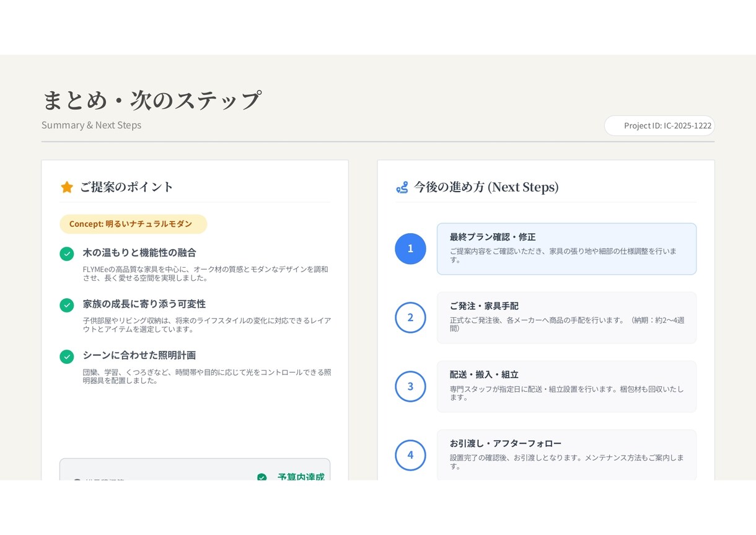The image size is (756, 535).
Task: Select step number 1 circle
Action: click(x=410, y=249)
